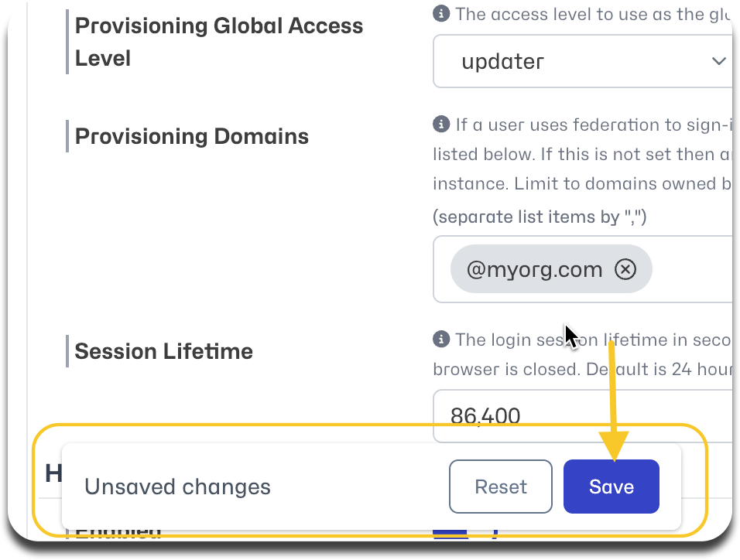Image resolution: width=740 pixels, height=560 pixels.
Task: Expand the updater dropdown chevron
Action: point(718,61)
